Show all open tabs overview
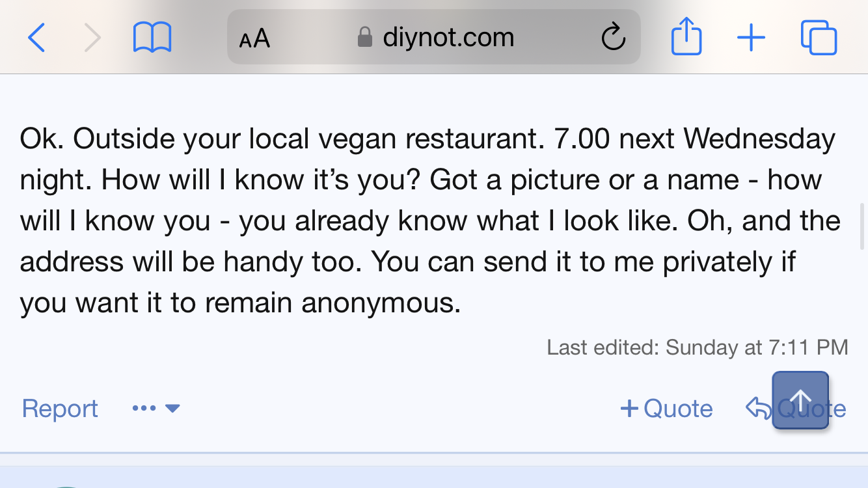This screenshot has width=868, height=488. 819,38
